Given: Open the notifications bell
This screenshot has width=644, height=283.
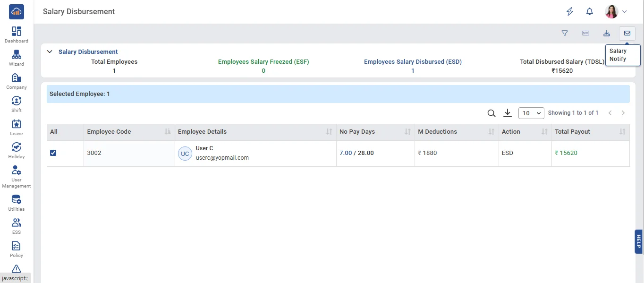Looking at the screenshot, I should (590, 12).
